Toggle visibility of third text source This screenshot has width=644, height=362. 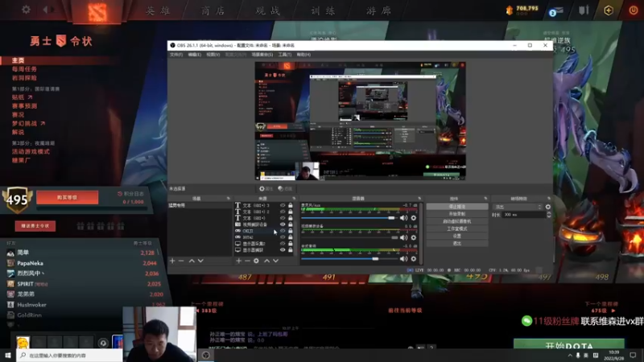[283, 218]
